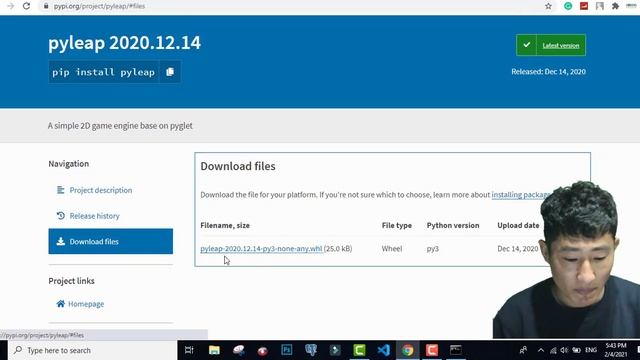
Task: Open the taskbar clock and date
Action: pyautogui.click(x=616, y=350)
